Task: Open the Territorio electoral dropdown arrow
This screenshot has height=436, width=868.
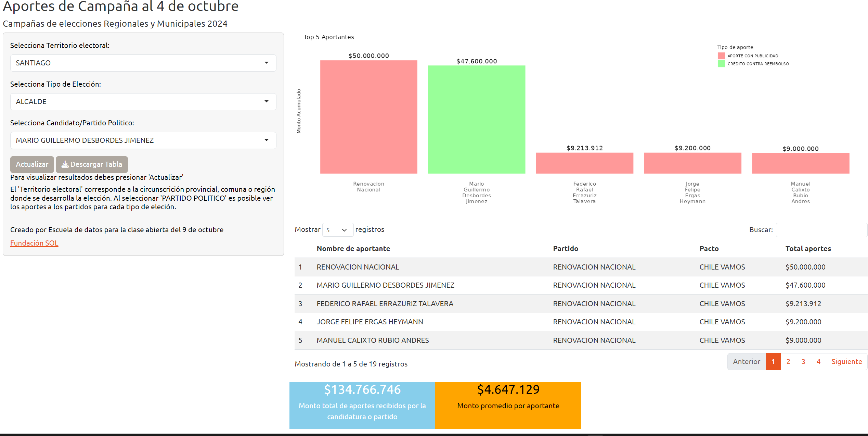Action: pos(266,63)
